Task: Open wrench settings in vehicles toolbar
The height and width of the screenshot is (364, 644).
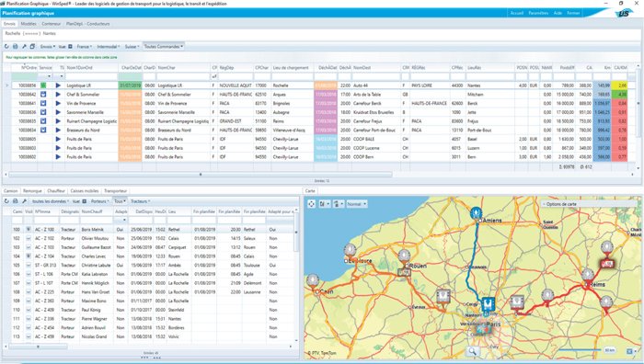Action: click(24, 201)
